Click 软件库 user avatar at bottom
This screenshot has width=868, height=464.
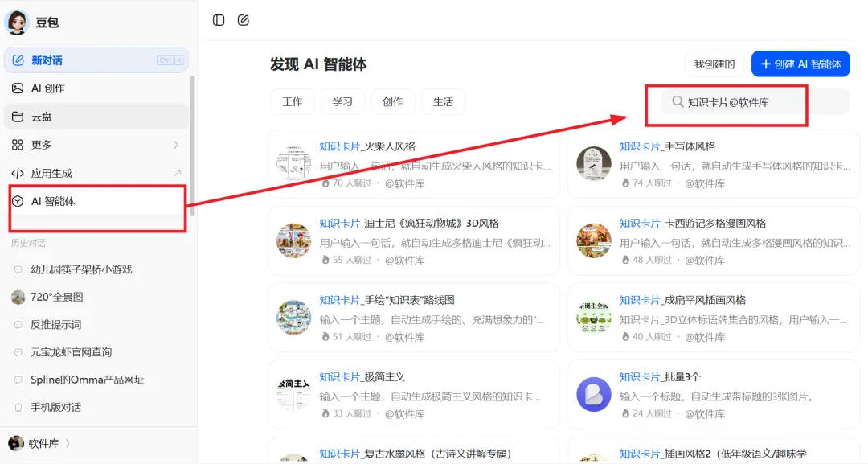16,443
